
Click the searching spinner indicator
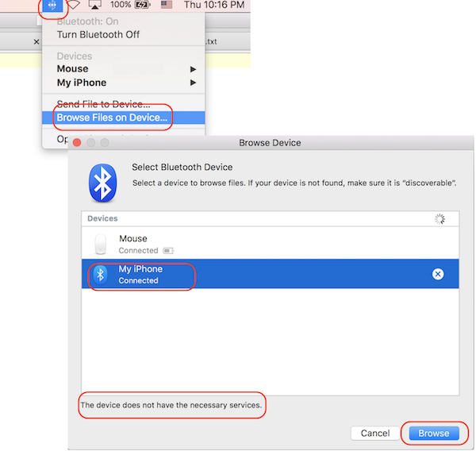(x=440, y=219)
